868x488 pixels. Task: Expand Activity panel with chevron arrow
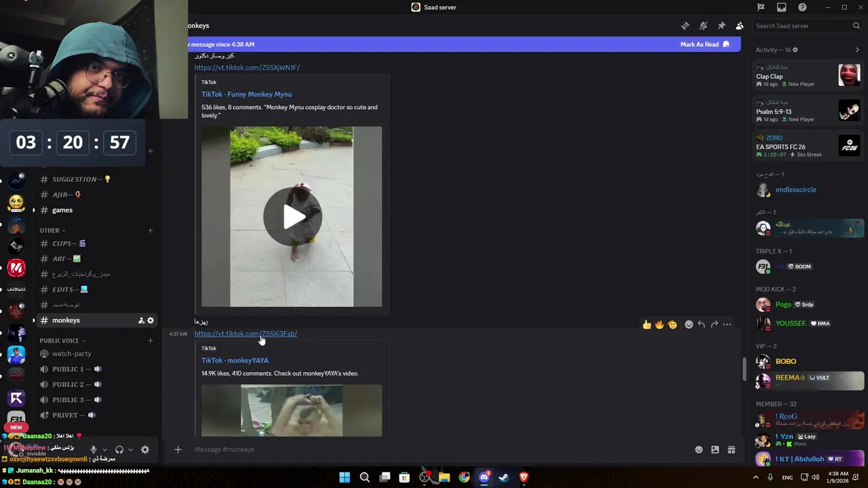click(857, 49)
